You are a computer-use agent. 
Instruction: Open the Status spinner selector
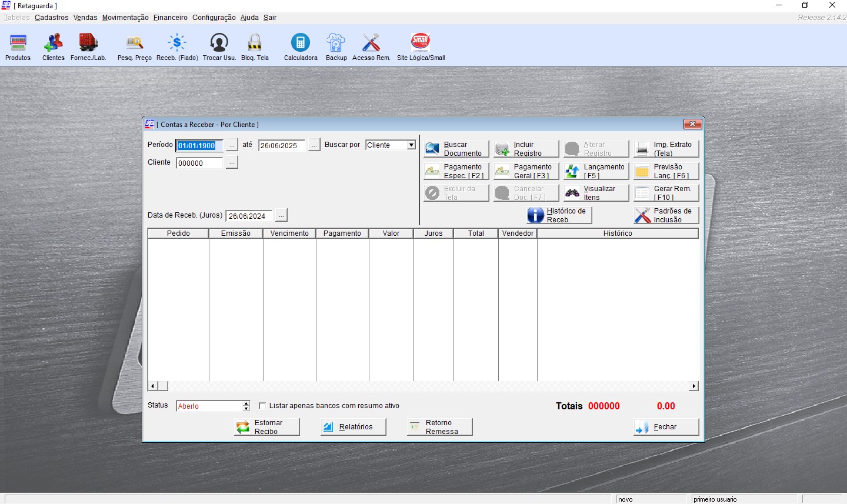coord(246,406)
